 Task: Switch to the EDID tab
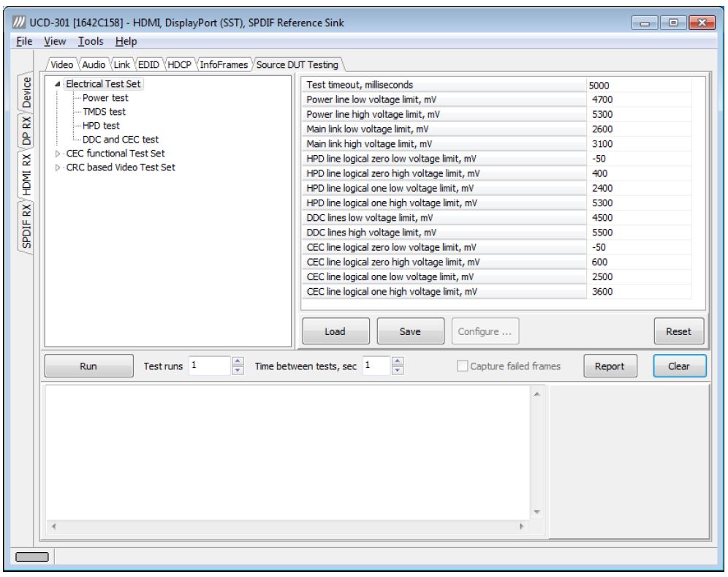148,64
